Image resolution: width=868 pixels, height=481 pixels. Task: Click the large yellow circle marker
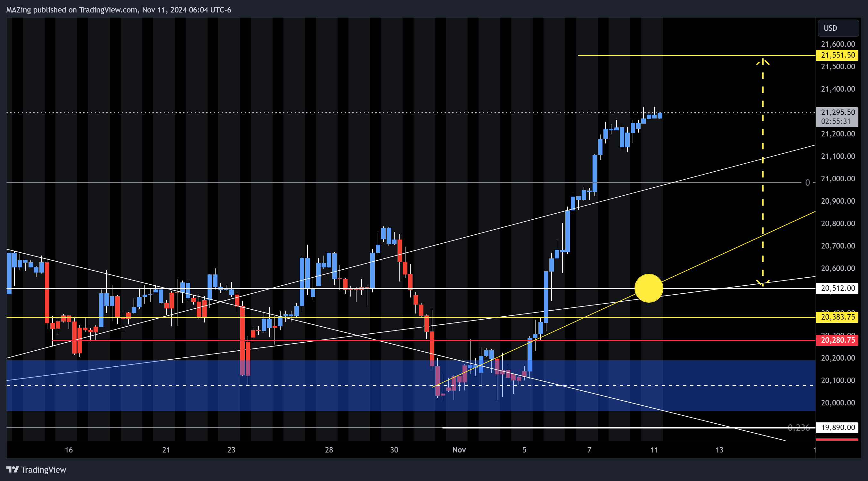point(649,288)
